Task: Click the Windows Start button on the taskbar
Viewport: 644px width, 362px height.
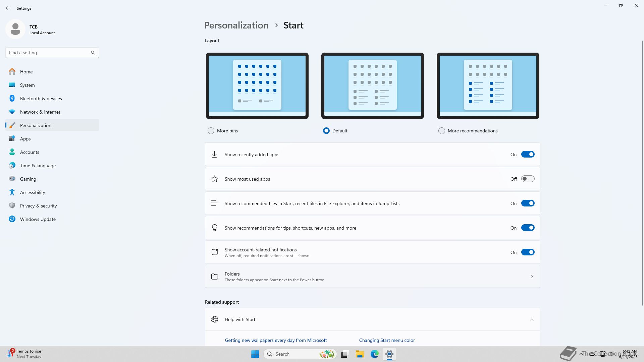Action: (x=255, y=354)
